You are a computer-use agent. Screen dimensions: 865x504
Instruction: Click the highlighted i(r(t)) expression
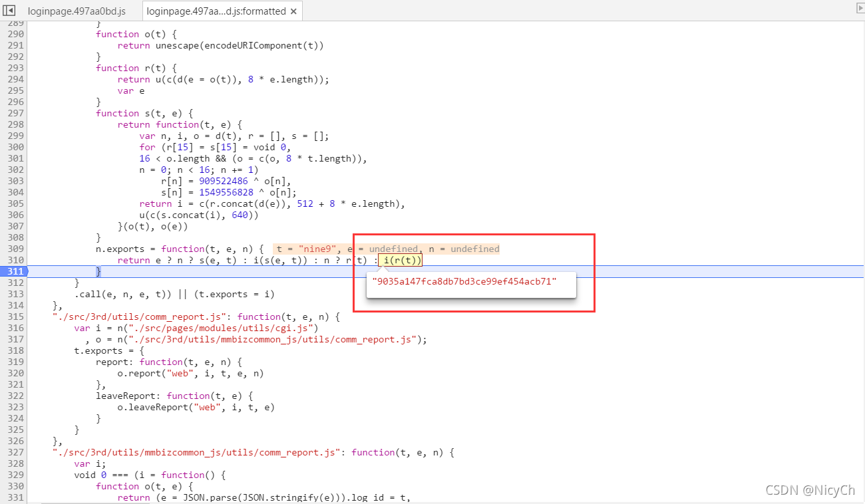[402, 260]
